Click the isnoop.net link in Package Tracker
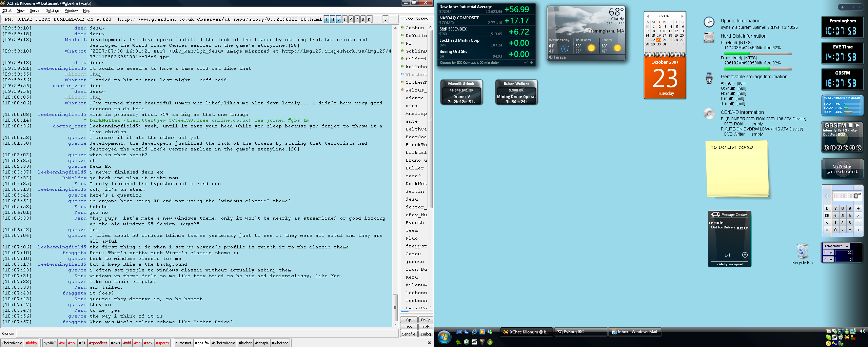 tap(736, 264)
